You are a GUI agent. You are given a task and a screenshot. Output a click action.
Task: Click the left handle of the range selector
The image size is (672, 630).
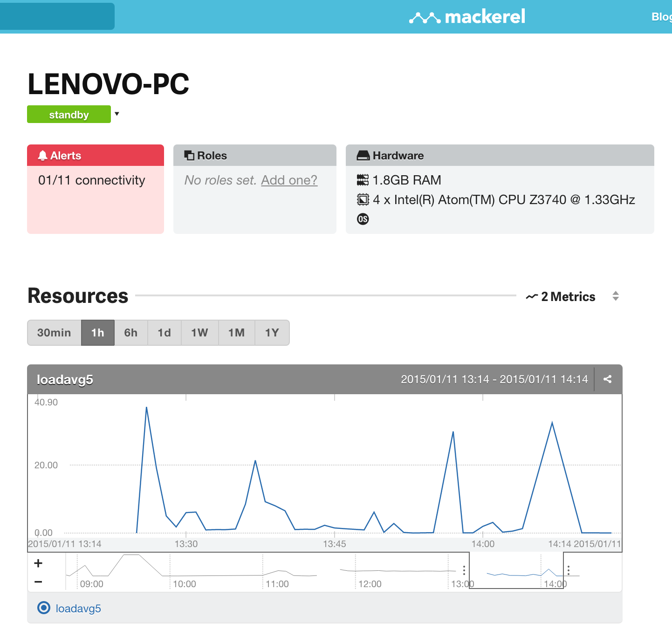pos(464,570)
